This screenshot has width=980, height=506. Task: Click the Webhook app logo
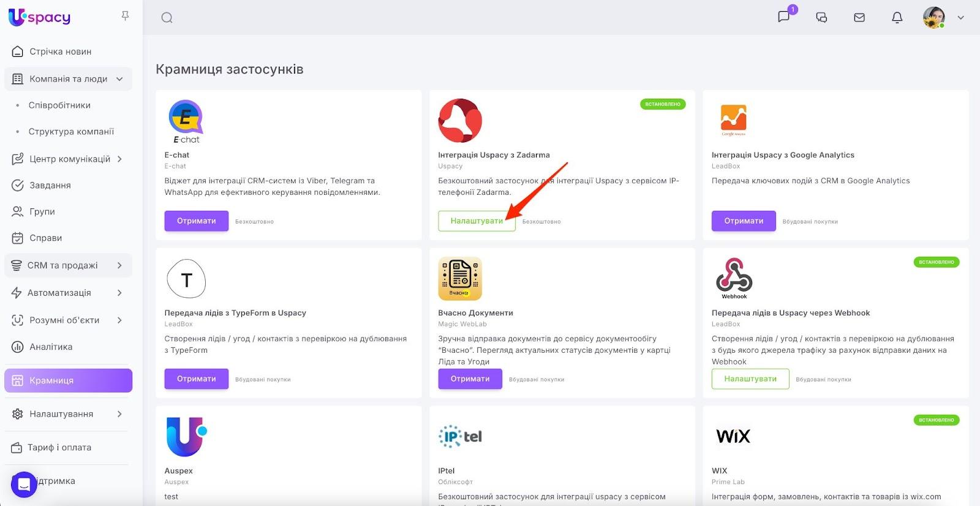pos(734,278)
